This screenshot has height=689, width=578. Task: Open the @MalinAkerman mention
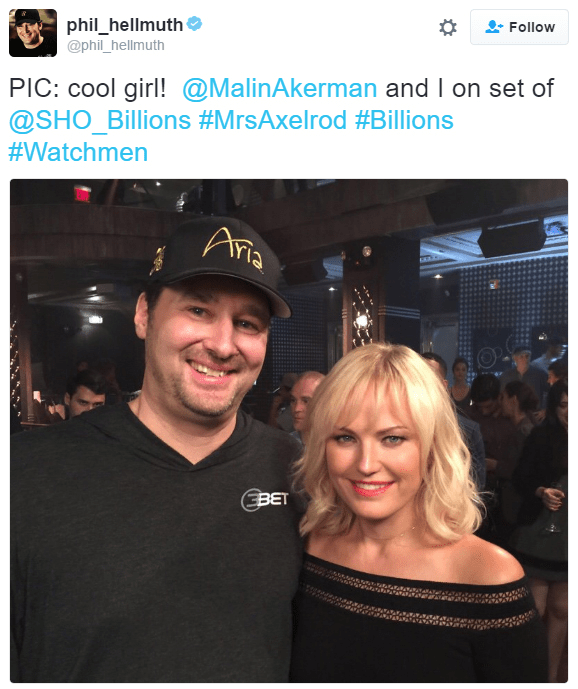tap(280, 88)
